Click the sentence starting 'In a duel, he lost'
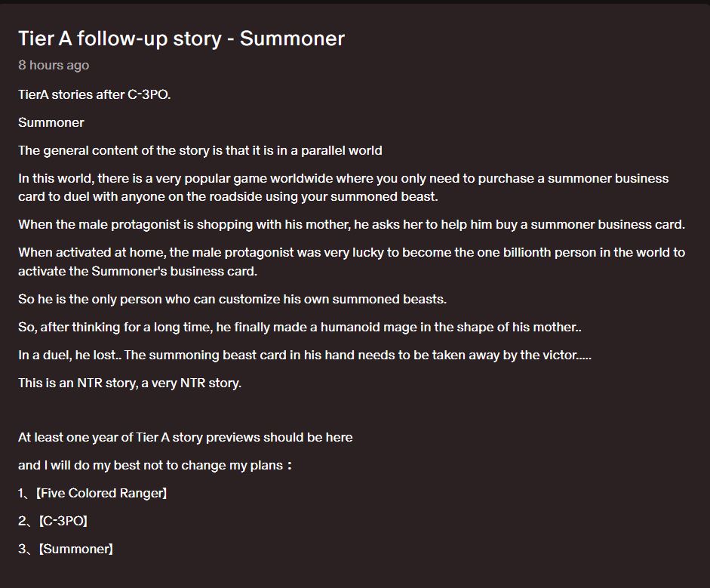This screenshot has height=588, width=710. pyautogui.click(x=304, y=355)
